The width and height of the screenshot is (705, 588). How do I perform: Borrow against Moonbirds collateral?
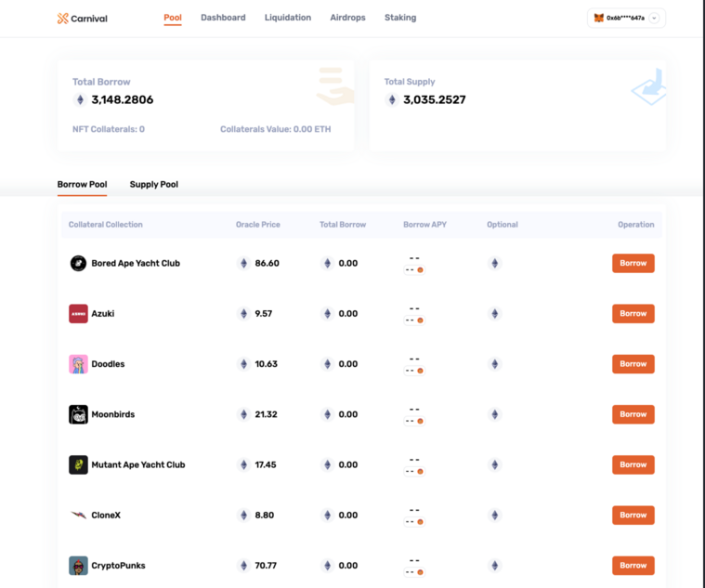[633, 414]
